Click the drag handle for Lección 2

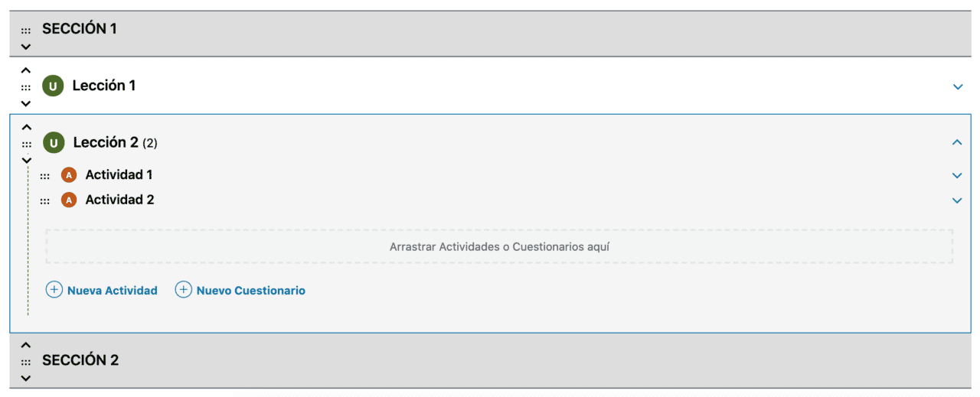click(x=27, y=144)
